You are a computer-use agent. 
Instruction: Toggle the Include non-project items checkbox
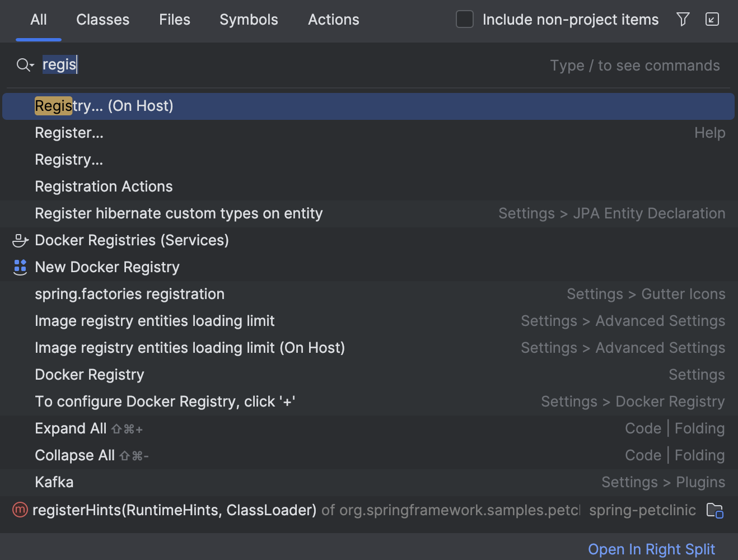tap(464, 19)
